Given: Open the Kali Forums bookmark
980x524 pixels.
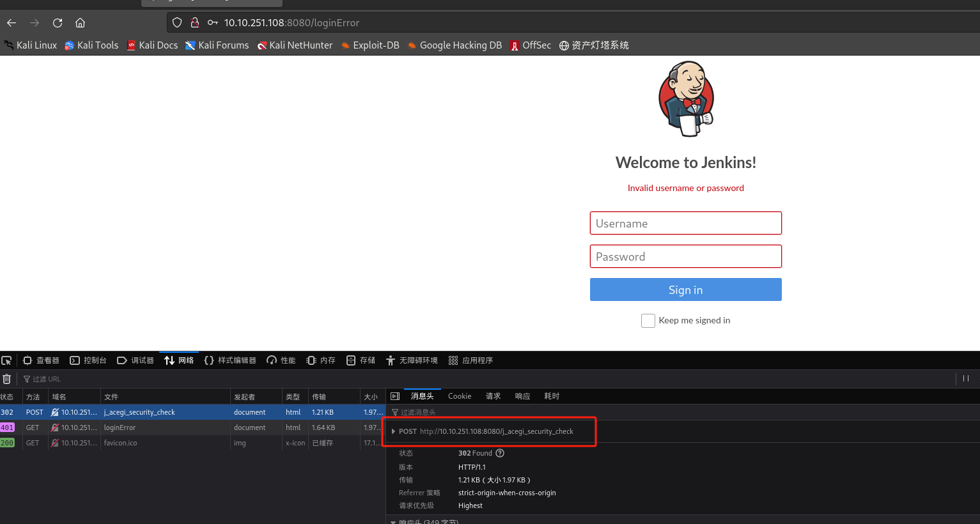Looking at the screenshot, I should point(217,45).
